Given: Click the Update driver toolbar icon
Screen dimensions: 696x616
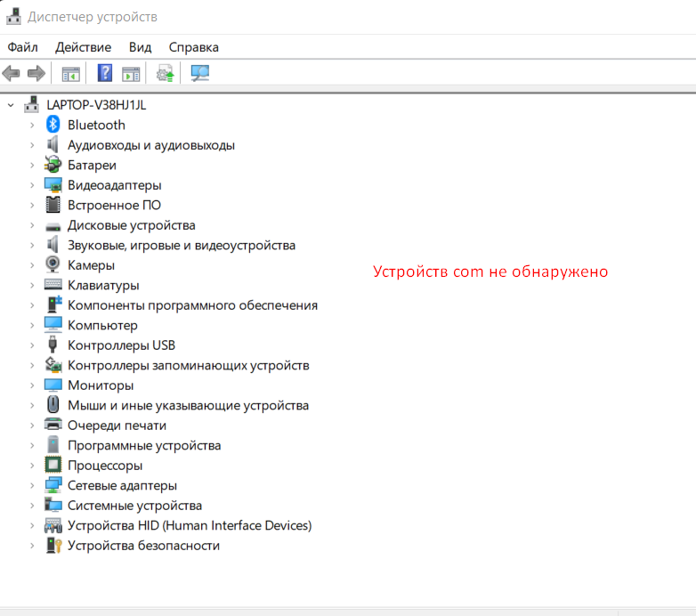Looking at the screenshot, I should (x=166, y=73).
